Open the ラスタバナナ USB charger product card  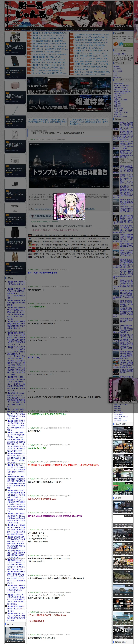pyautogui.click(x=15, y=92)
